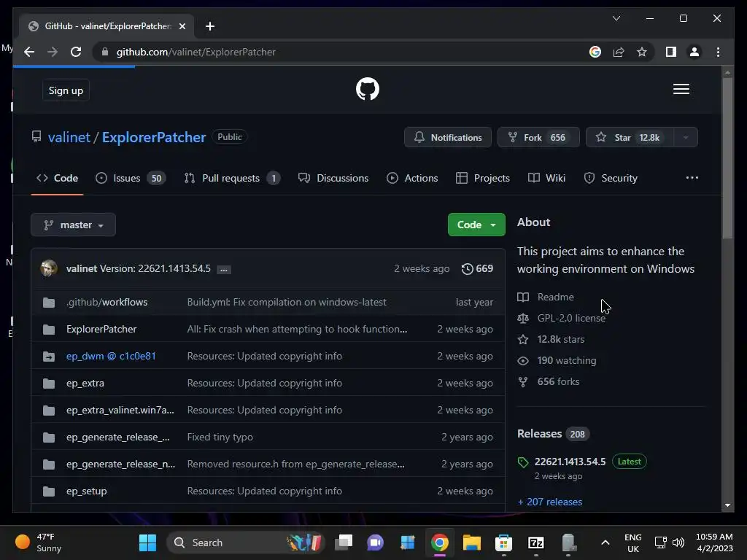
Task: Open the ep_extra_valinet.win7a... folder
Action: tap(120, 410)
